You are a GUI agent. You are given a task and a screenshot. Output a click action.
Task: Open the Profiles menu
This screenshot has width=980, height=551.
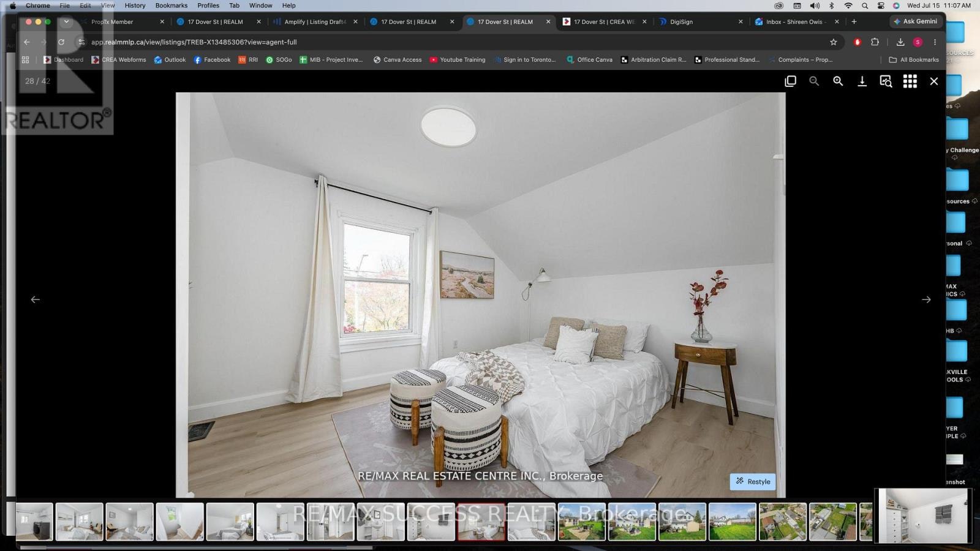tap(208, 6)
